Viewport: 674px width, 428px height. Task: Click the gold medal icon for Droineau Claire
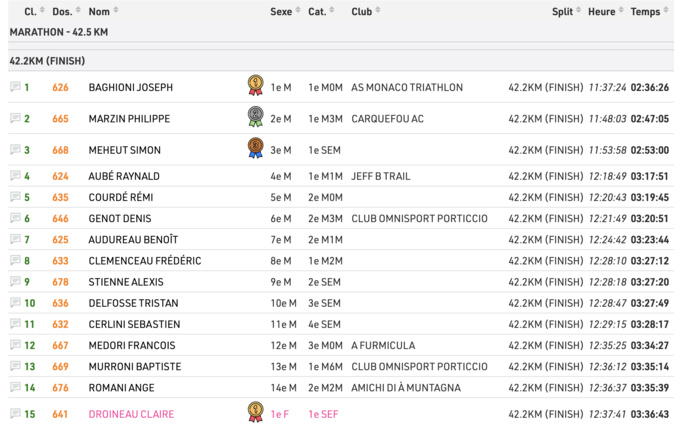pos(255,412)
